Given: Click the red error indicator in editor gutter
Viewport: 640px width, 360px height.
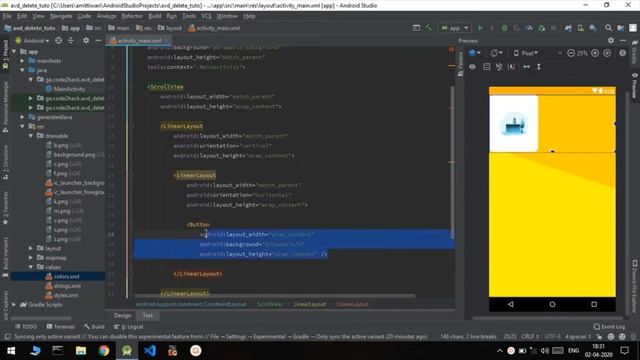Looking at the screenshot, I should click(x=451, y=49).
